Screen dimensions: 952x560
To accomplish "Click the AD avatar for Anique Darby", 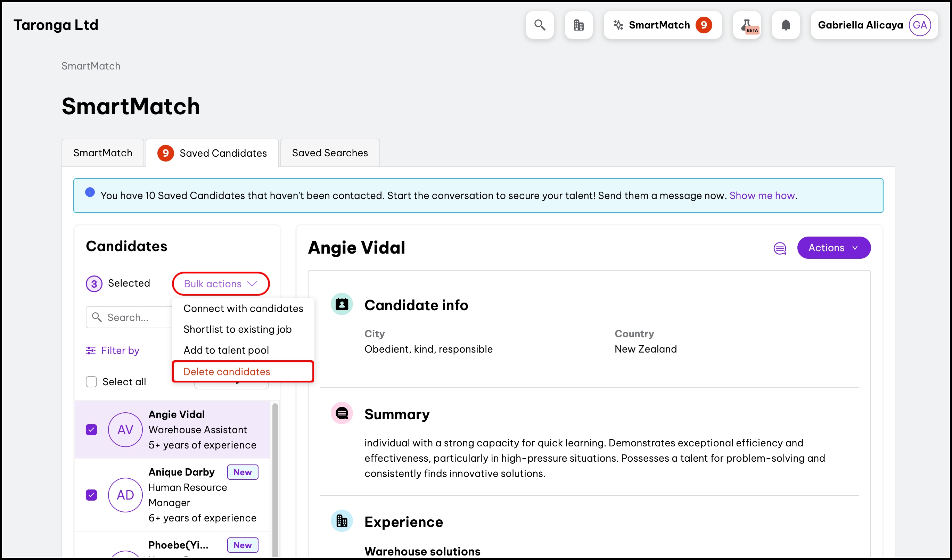I will 125,495.
